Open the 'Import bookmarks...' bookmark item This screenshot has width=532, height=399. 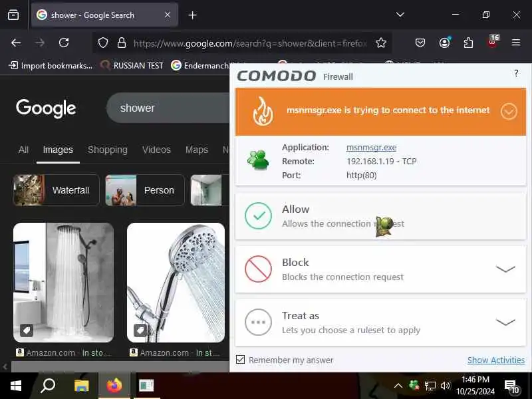click(51, 65)
